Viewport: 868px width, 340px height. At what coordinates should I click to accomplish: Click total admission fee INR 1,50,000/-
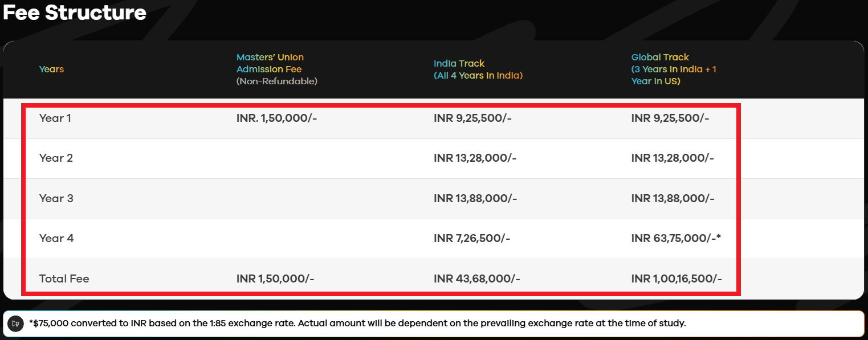click(x=275, y=278)
